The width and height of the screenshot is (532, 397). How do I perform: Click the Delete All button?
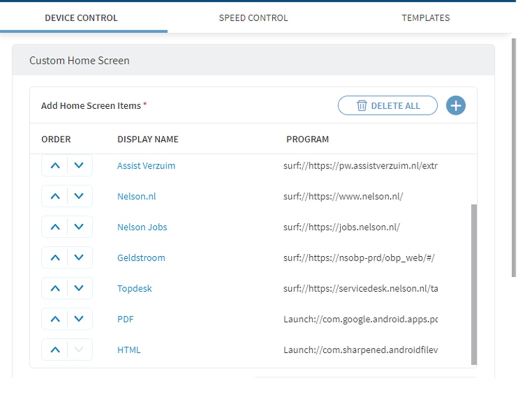coord(387,105)
